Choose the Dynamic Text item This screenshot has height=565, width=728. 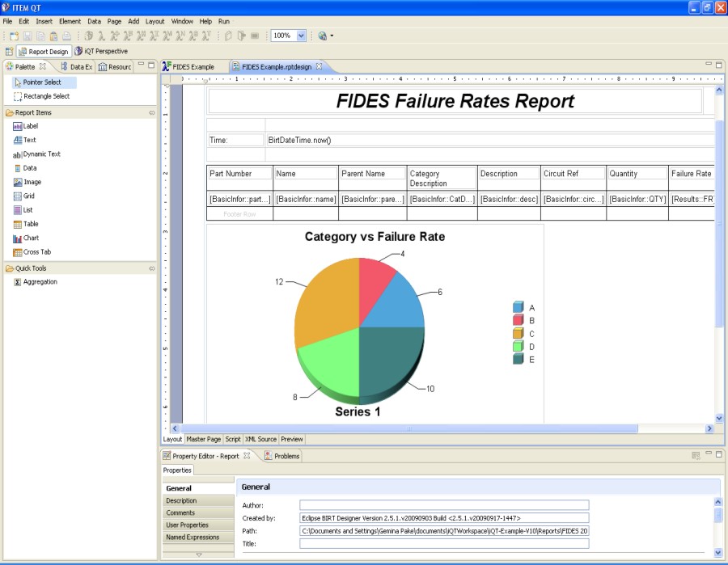(x=41, y=154)
